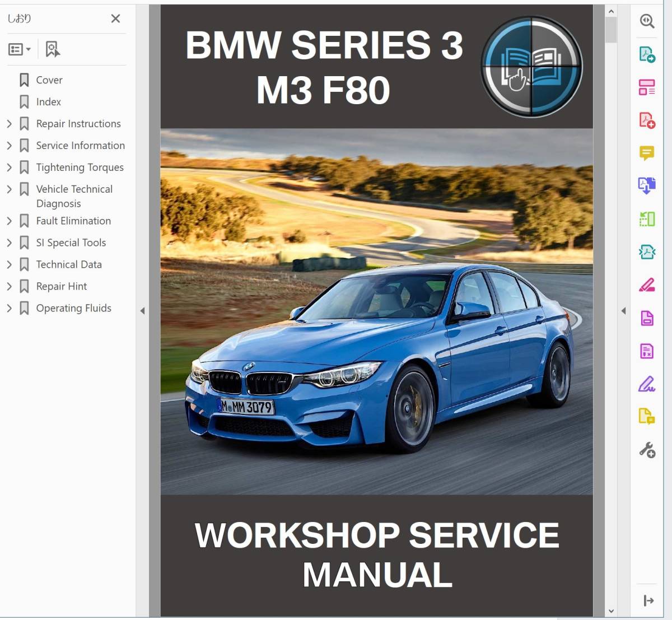Select the Repair Hint bookmark label
672x620 pixels.
[x=62, y=287]
